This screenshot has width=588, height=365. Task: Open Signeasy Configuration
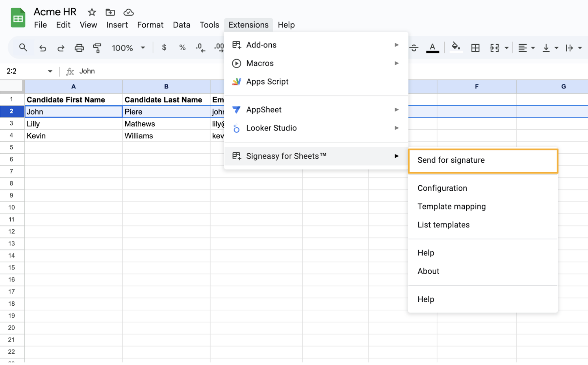483,188
